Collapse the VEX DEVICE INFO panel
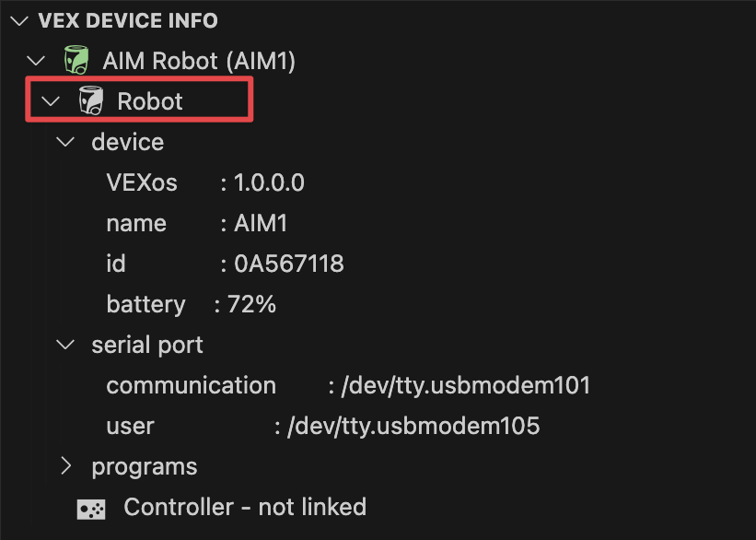756x540 pixels. point(19,20)
